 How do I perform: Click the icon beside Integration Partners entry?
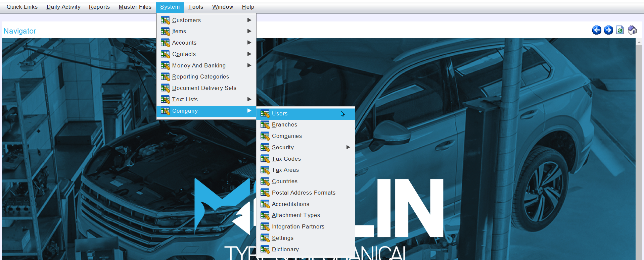pos(265,226)
